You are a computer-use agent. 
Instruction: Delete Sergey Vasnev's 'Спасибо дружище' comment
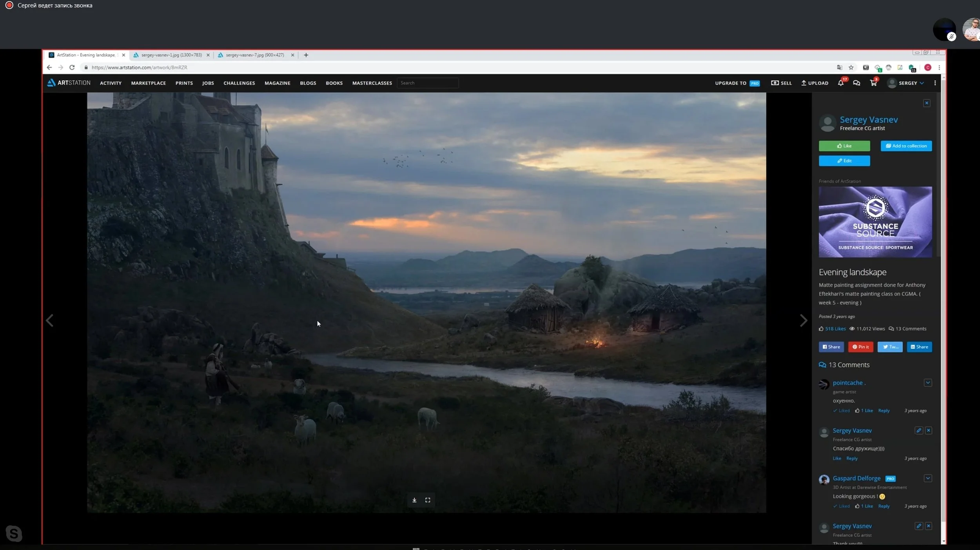[x=929, y=430]
